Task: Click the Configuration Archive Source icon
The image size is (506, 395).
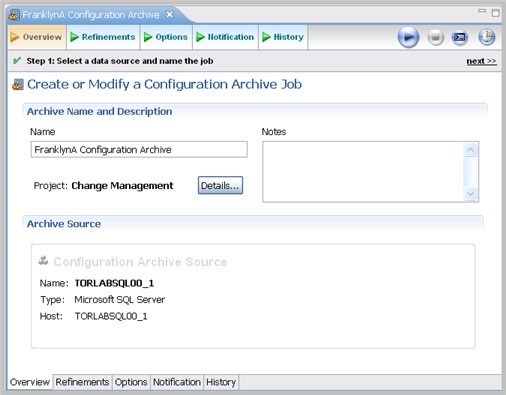Action: (x=43, y=261)
